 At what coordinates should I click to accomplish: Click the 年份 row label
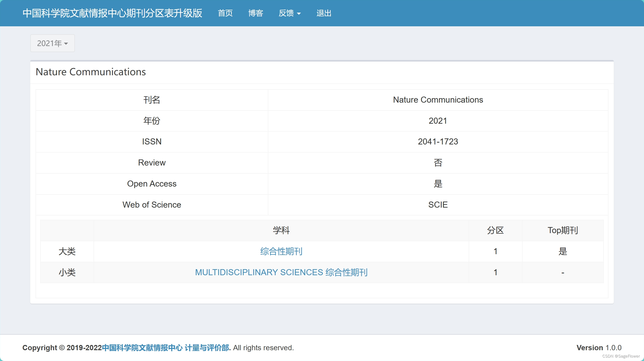click(x=152, y=121)
